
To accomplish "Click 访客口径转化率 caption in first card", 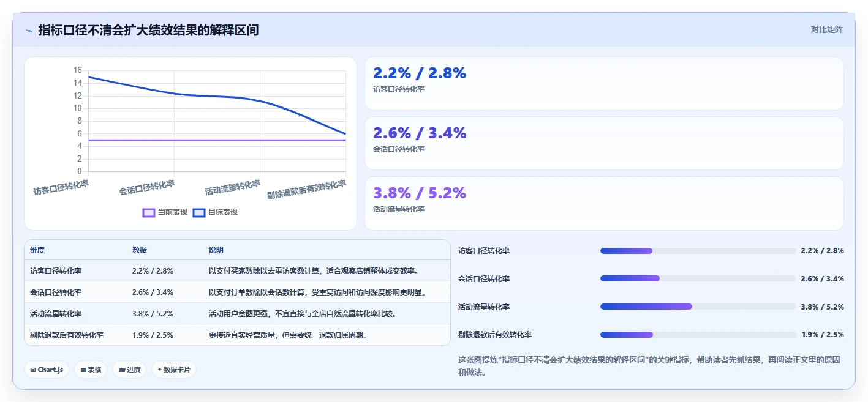I will [x=399, y=89].
